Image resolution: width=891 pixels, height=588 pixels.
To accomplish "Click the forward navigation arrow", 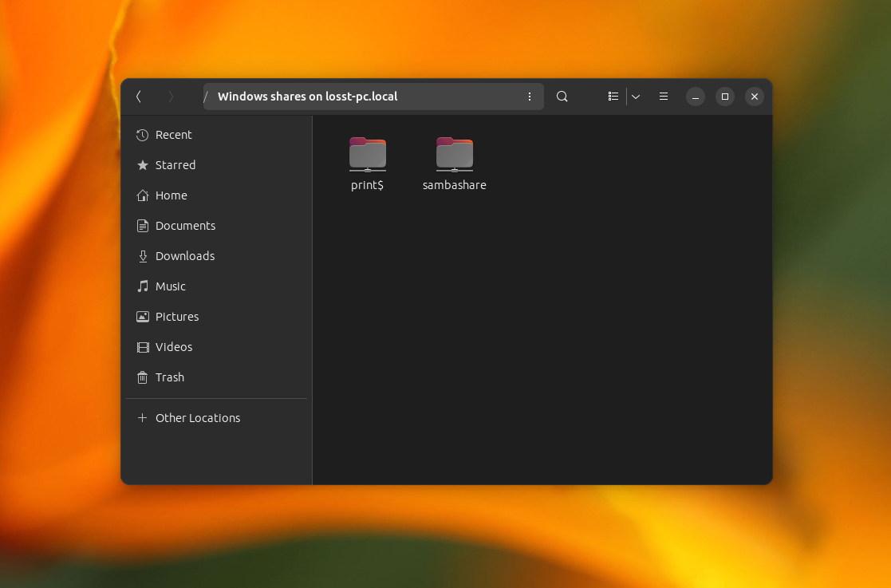I will pos(171,97).
